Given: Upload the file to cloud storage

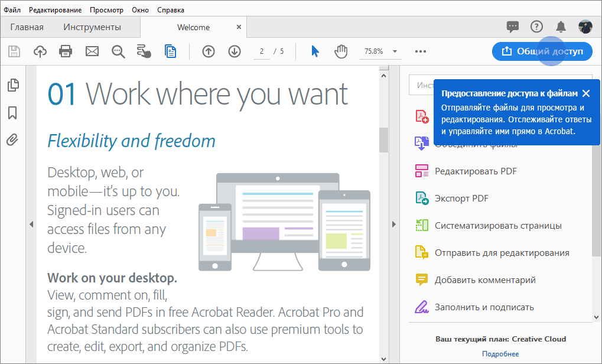Looking at the screenshot, I should [40, 51].
